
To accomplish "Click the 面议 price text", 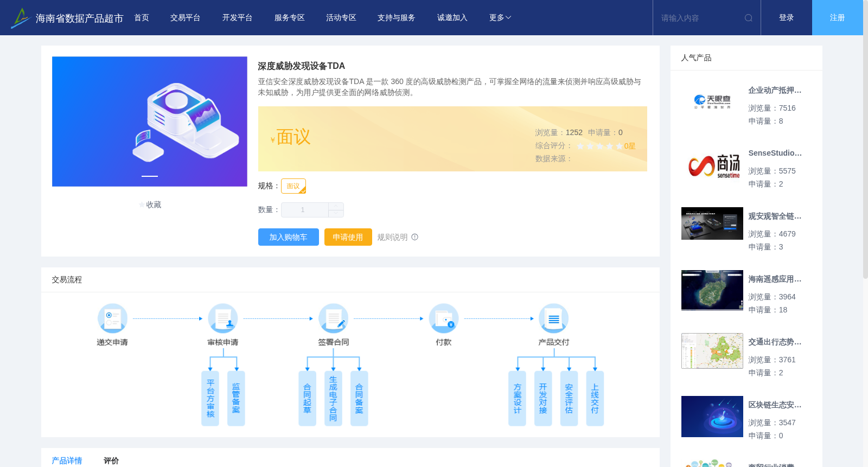I will 293,137.
